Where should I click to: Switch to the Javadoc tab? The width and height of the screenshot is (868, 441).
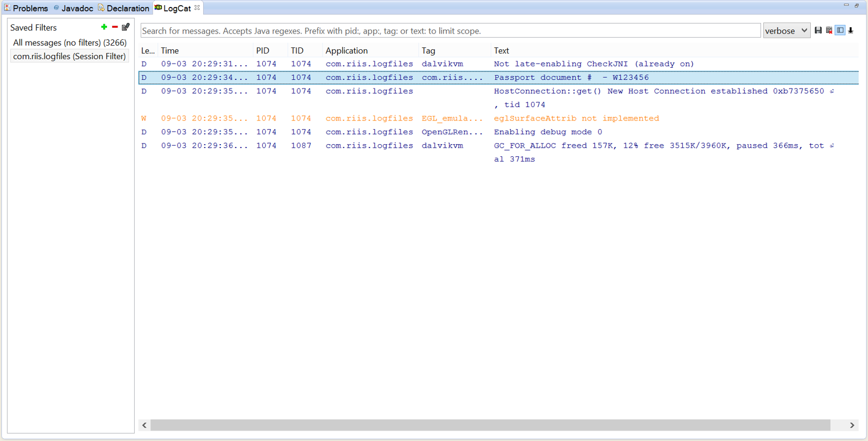click(x=73, y=8)
